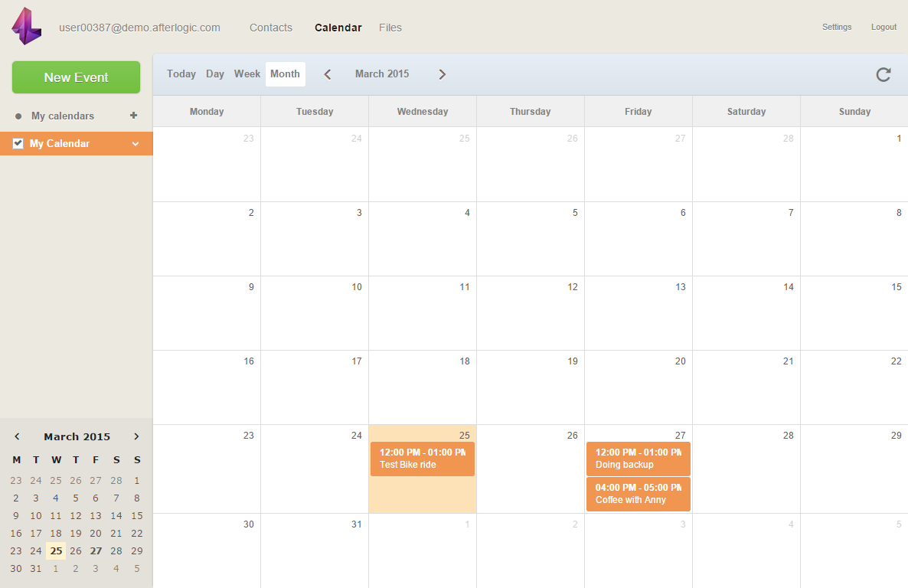
Task: Uncheck the My Calendar checkbox
Action: [18, 143]
